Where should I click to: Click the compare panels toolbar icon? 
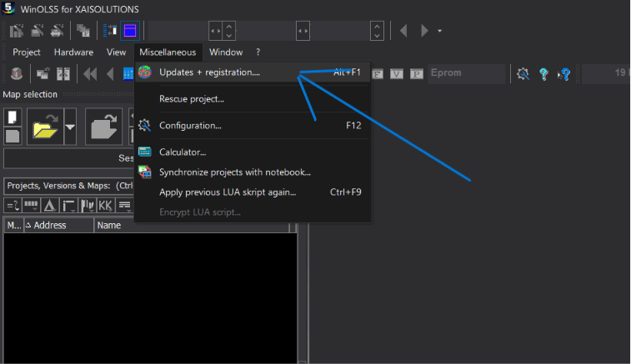(x=63, y=74)
